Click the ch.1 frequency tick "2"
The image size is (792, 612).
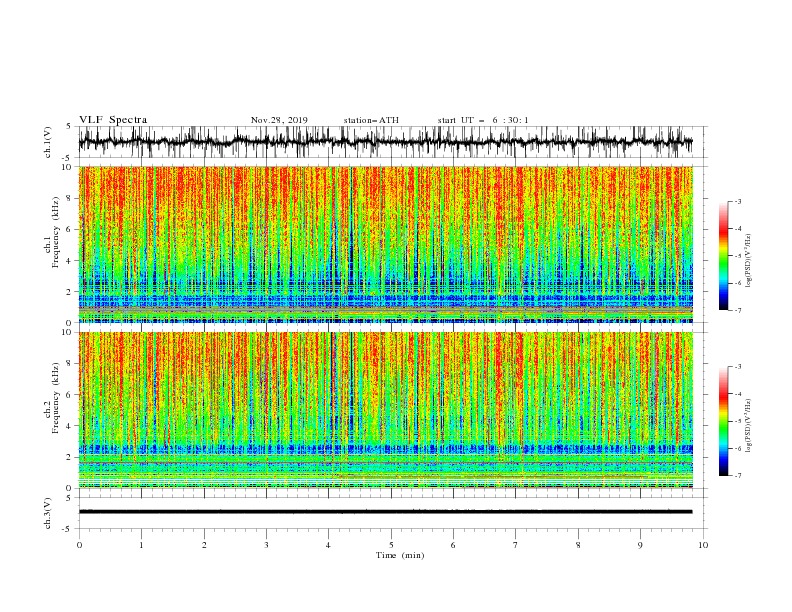pos(69,292)
